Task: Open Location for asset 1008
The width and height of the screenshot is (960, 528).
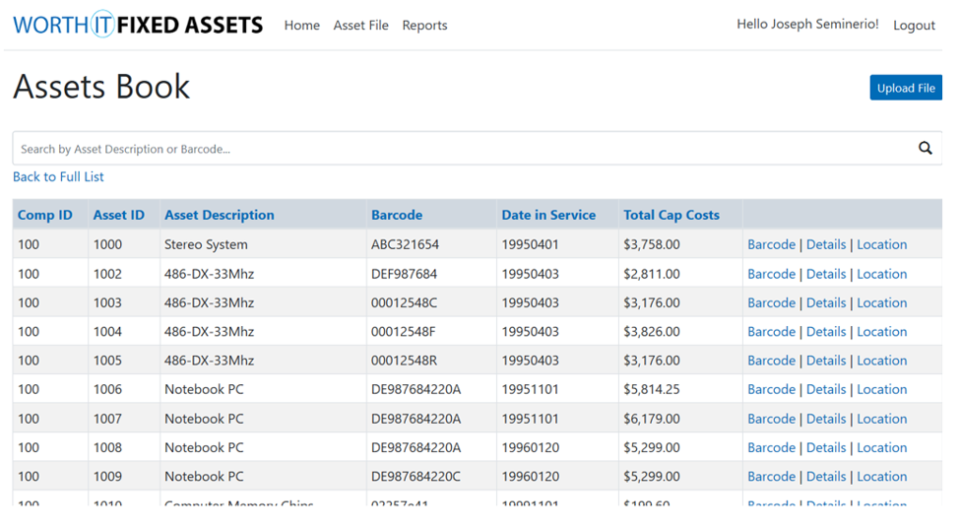Action: coord(882,447)
